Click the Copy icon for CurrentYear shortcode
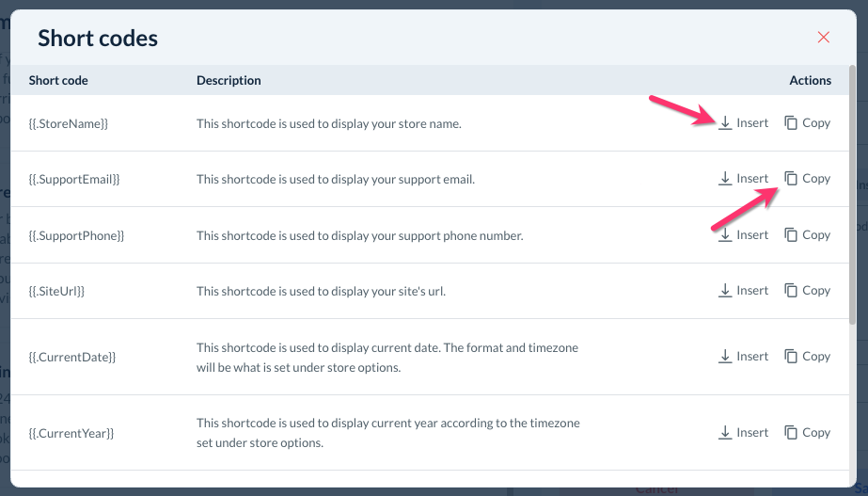 point(791,432)
